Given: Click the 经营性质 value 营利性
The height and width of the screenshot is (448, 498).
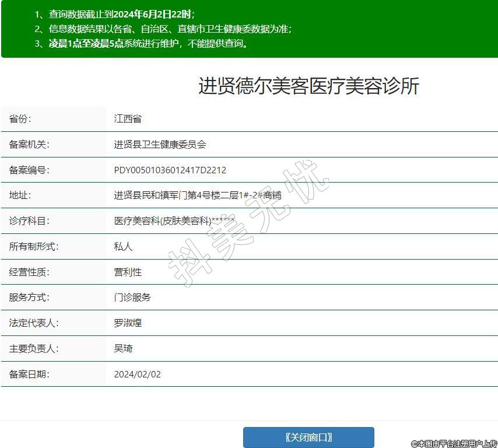Looking at the screenshot, I should [x=128, y=272].
